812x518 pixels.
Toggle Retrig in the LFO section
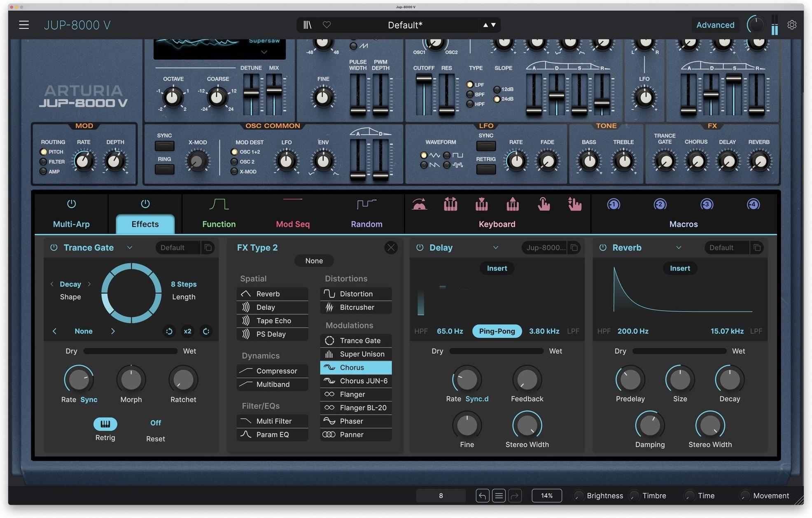point(485,169)
